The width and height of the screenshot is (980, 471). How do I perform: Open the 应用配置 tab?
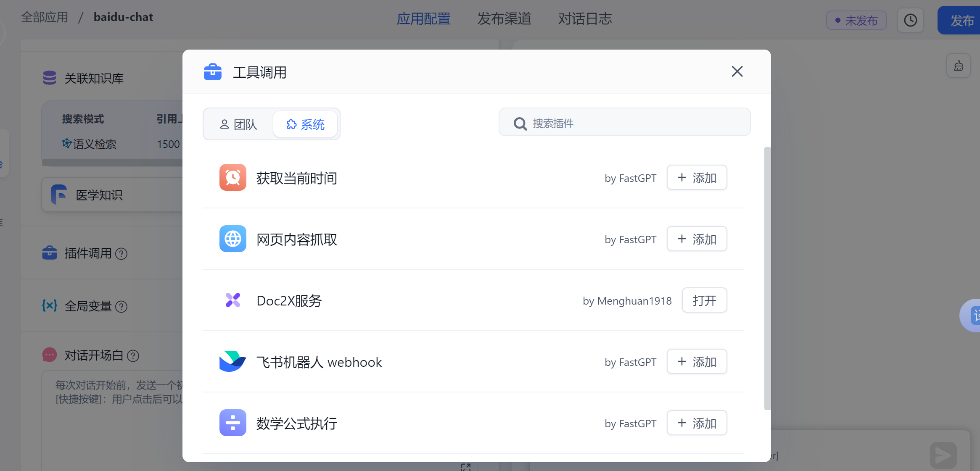pyautogui.click(x=423, y=19)
